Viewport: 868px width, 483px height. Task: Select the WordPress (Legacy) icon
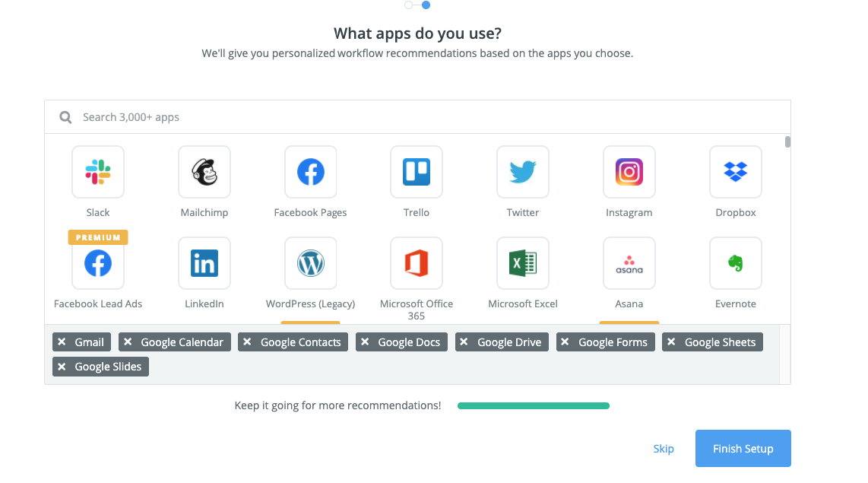[311, 263]
